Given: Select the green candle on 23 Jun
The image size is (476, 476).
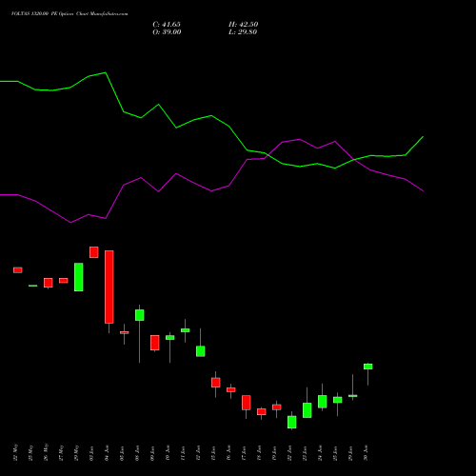Looking at the screenshot, I should pyautogui.click(x=307, y=410).
